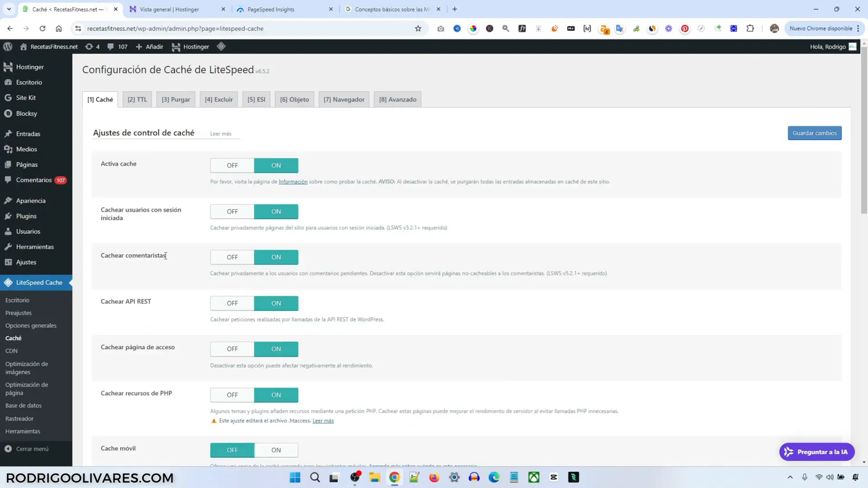
Task: Switch to the [2] TTL tab
Action: [x=137, y=99]
